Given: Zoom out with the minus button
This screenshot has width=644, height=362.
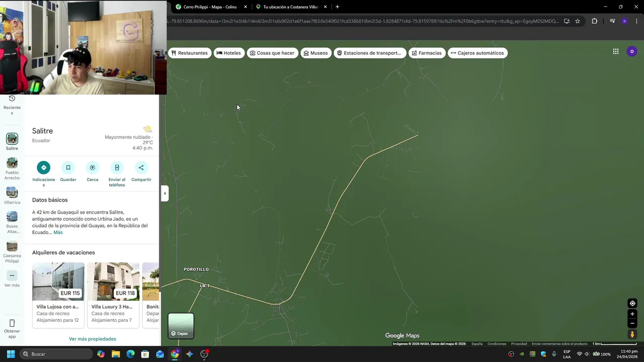Looking at the screenshot, I should click(x=632, y=323).
